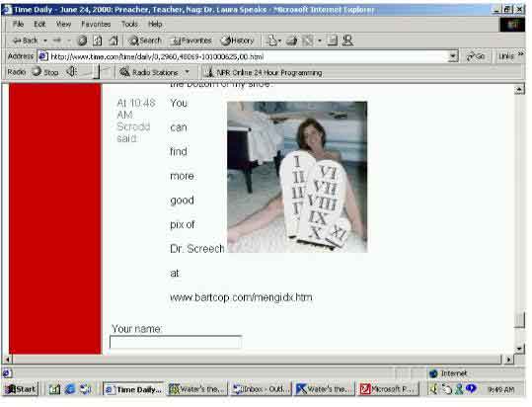Viewport: 532px width, 407px height.
Task: Open the Edit menu
Action: 39,24
